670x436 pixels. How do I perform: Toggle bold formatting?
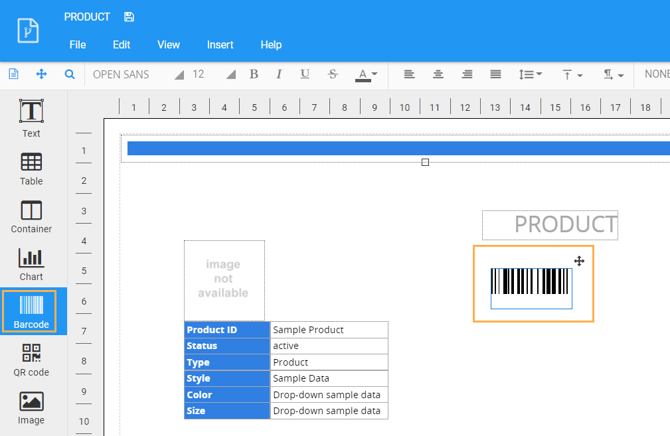coord(254,74)
